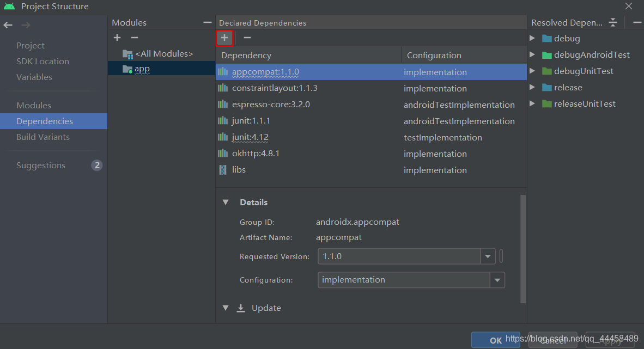Open the Build Variants section

coord(42,137)
